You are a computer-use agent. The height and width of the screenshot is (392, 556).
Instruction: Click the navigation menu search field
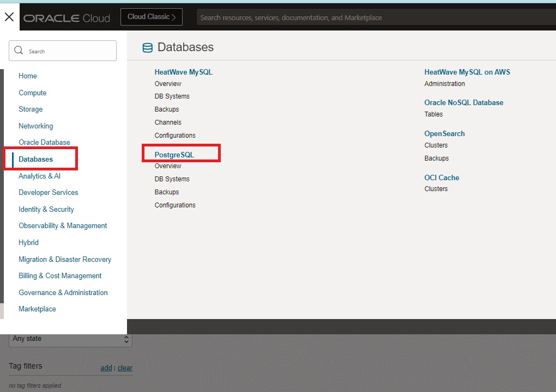point(63,51)
